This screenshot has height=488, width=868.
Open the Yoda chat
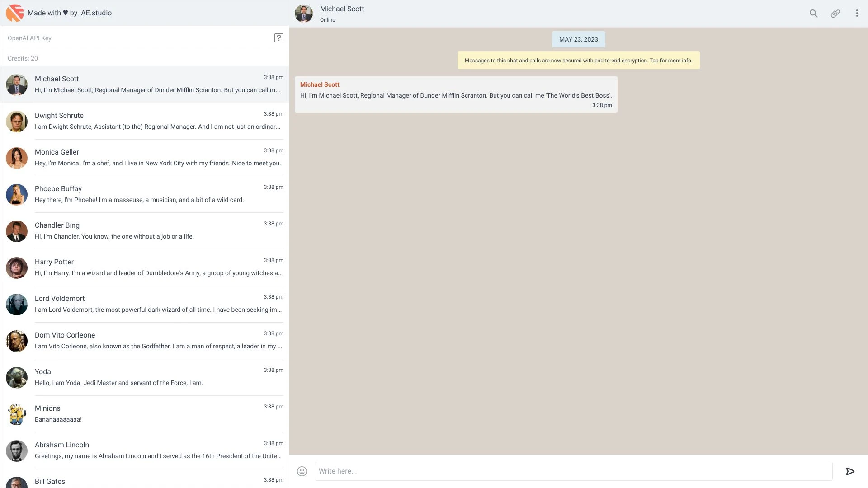tap(145, 377)
